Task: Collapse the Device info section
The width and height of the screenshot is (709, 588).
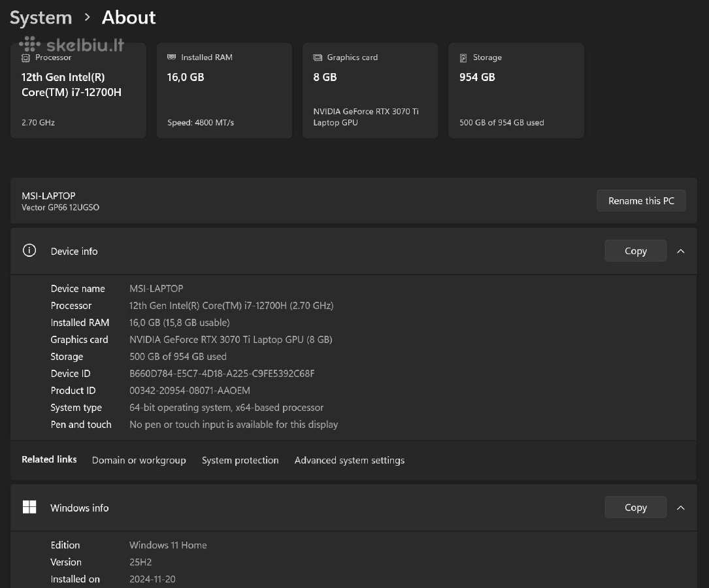Action: pyautogui.click(x=680, y=251)
